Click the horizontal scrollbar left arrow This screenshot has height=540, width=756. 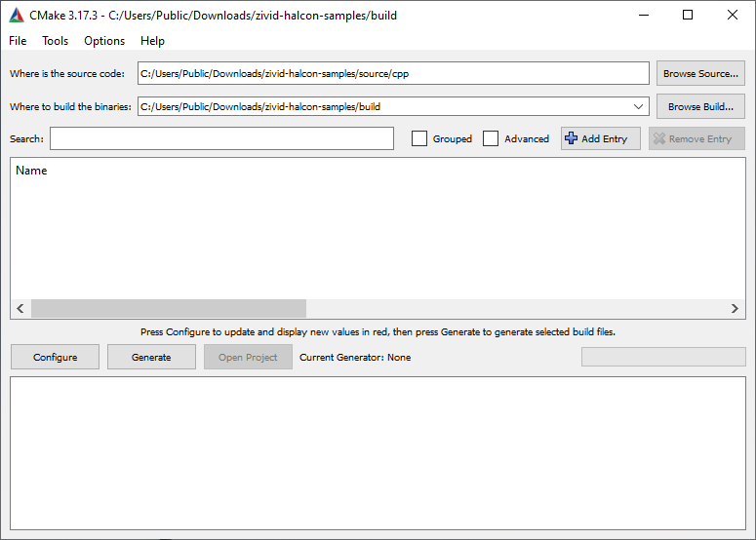click(20, 308)
